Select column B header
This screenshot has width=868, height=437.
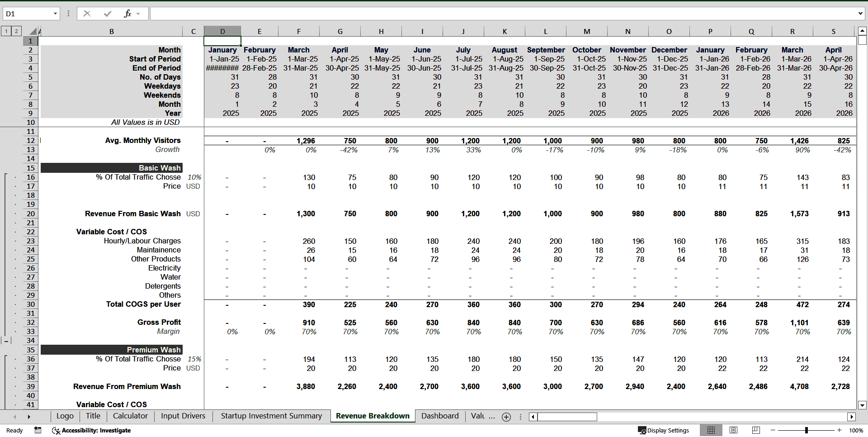(x=112, y=31)
